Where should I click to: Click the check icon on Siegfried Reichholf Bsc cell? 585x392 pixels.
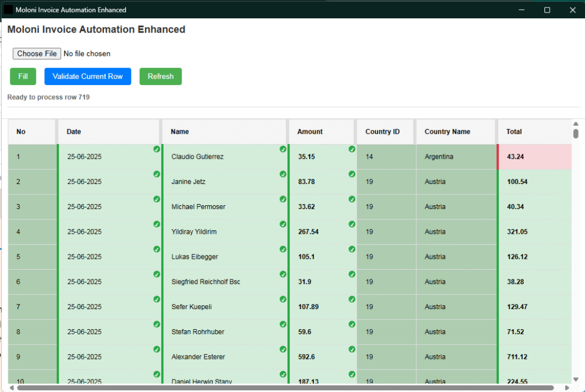[x=283, y=274]
